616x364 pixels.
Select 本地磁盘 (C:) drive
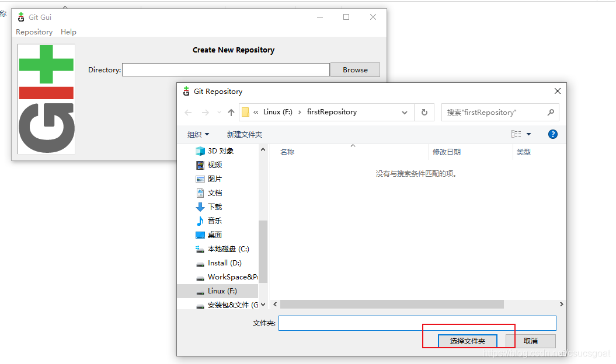pos(228,249)
